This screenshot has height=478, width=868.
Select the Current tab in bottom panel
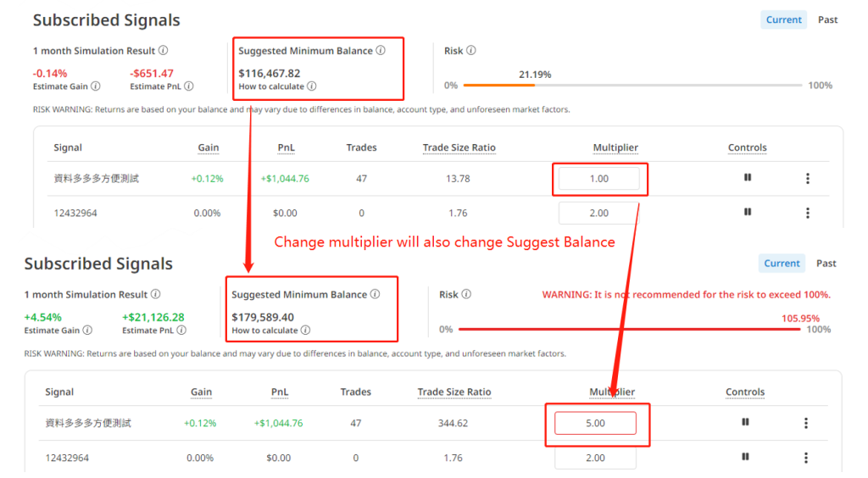coord(782,264)
